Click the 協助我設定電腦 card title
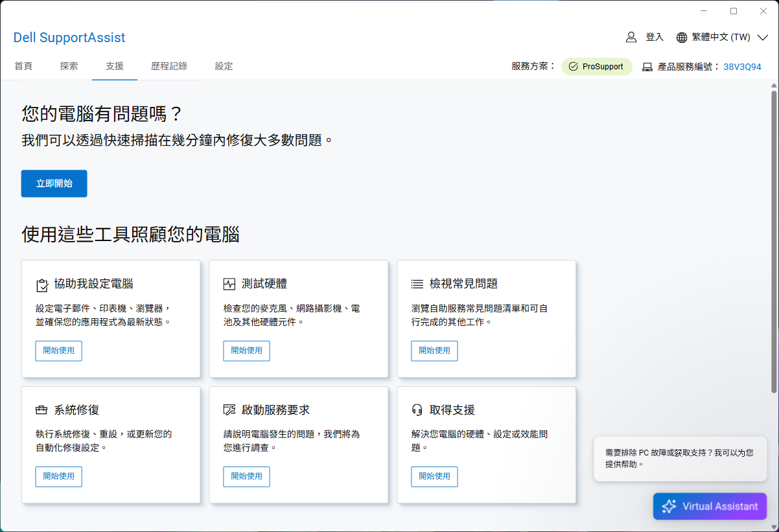779x532 pixels. click(93, 284)
